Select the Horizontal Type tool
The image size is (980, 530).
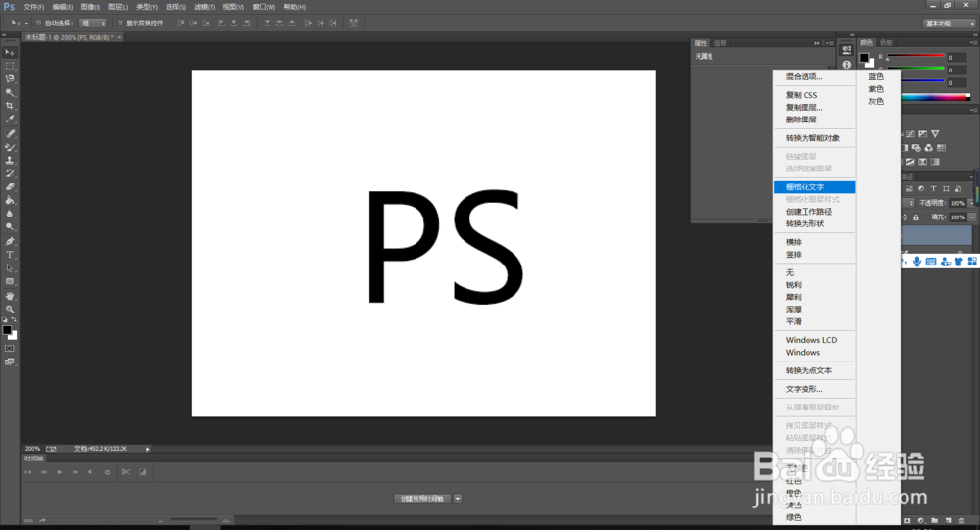coord(10,255)
